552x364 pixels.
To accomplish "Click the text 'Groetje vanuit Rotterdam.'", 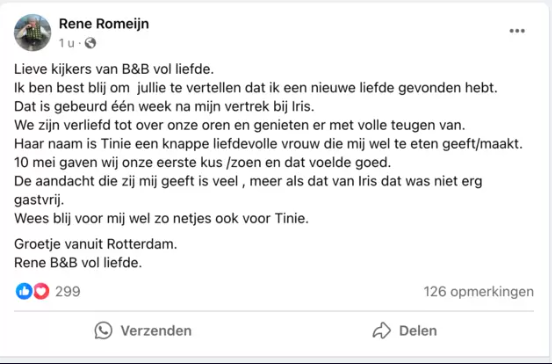I will pyautogui.click(x=95, y=244).
